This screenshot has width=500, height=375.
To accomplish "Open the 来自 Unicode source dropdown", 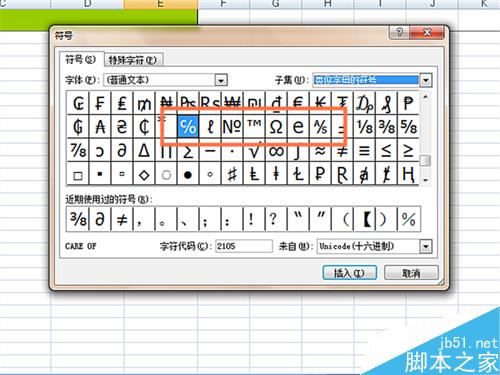I will pos(426,247).
